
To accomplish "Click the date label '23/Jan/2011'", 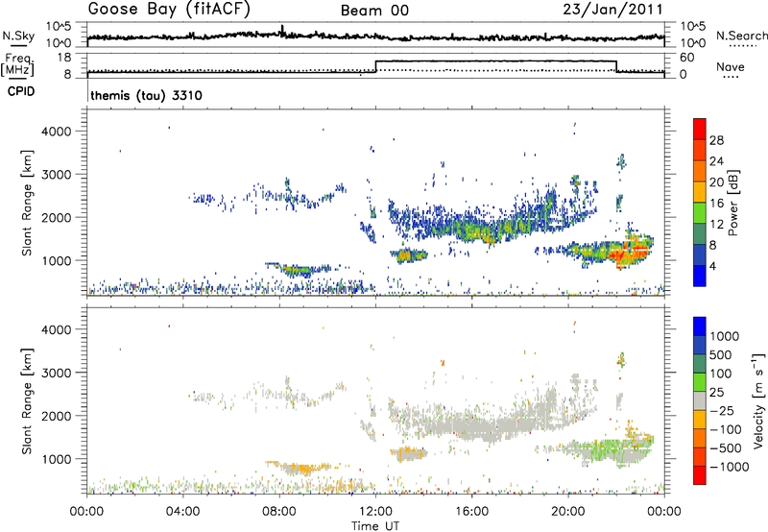I will (612, 10).
